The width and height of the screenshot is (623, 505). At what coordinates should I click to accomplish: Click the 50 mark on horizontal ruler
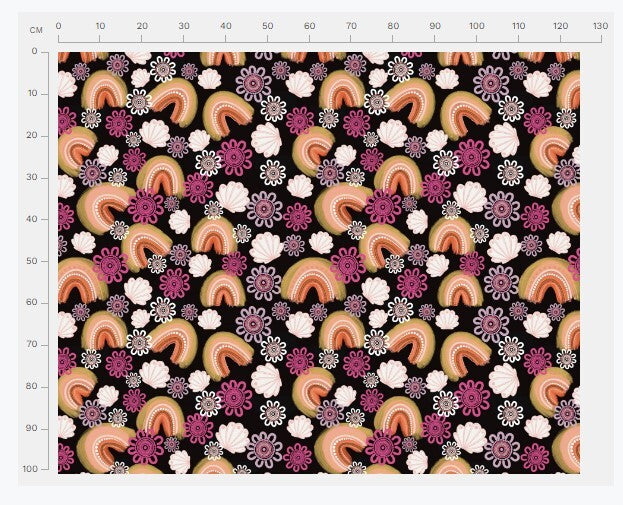(267, 26)
